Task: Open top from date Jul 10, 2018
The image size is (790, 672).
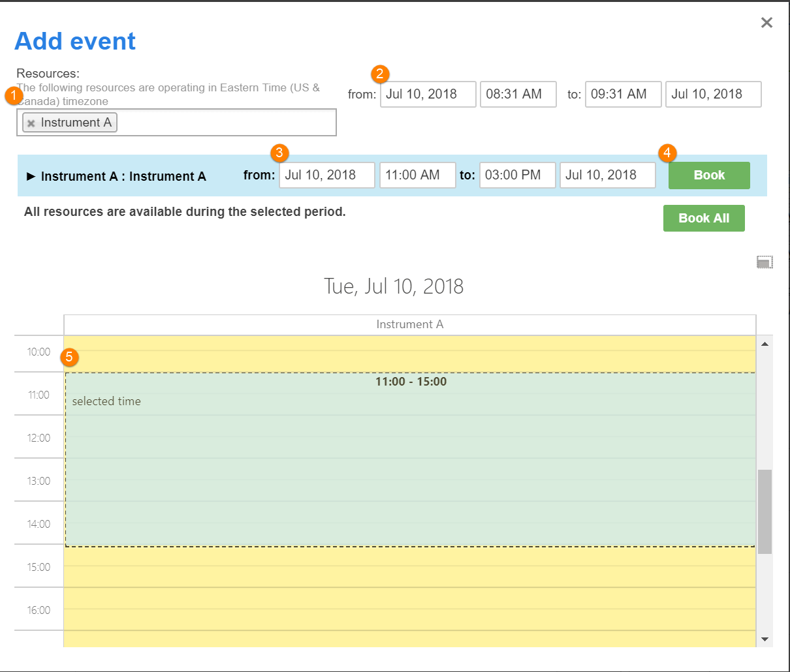Action: [x=428, y=94]
